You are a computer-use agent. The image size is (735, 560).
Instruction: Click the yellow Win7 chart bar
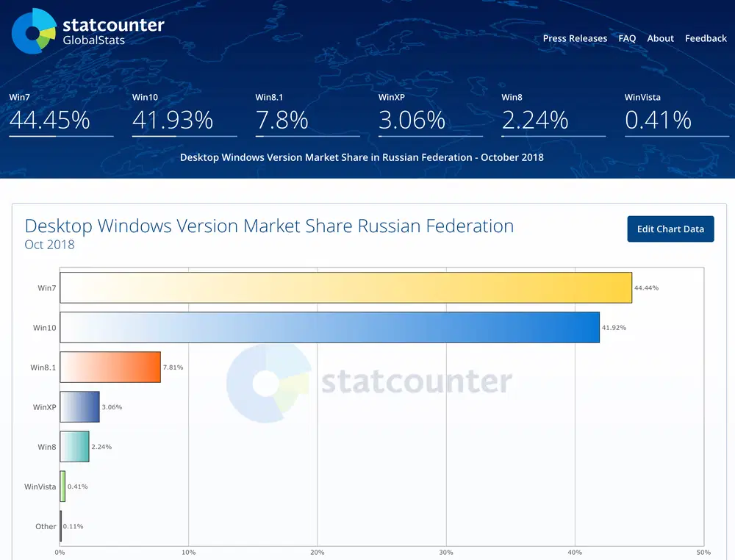point(345,287)
